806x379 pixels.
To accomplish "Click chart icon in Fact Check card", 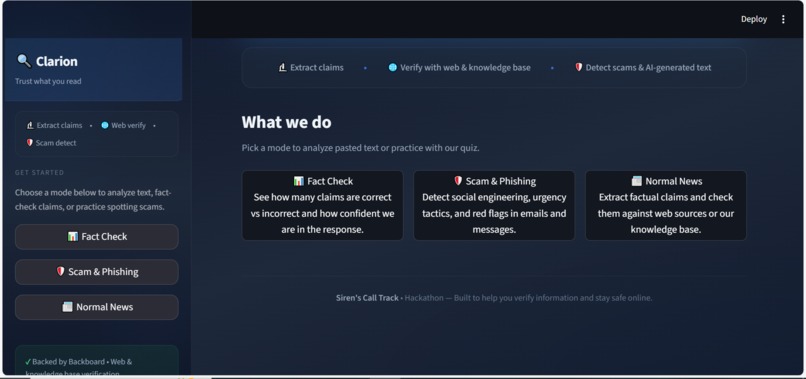I will pyautogui.click(x=299, y=181).
